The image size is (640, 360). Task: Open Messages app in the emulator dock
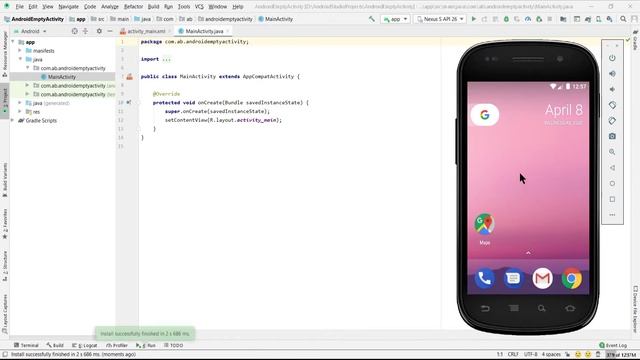tap(513, 278)
